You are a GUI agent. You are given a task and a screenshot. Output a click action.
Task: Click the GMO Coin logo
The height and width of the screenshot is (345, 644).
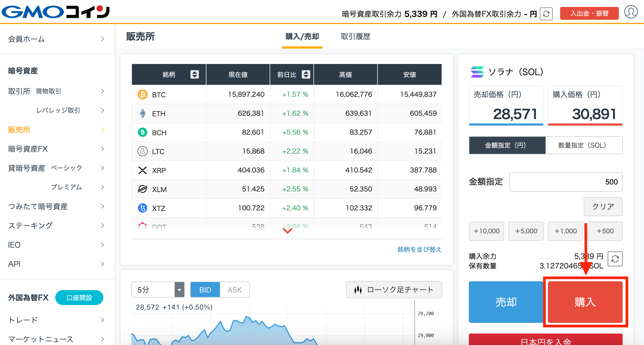pyautogui.click(x=56, y=12)
